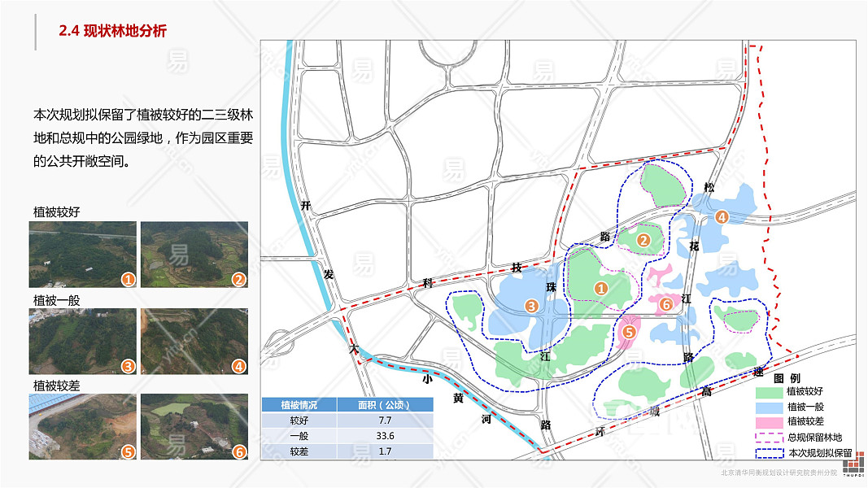
Task: Click orange marker 3 on blue area
Action: point(531,306)
